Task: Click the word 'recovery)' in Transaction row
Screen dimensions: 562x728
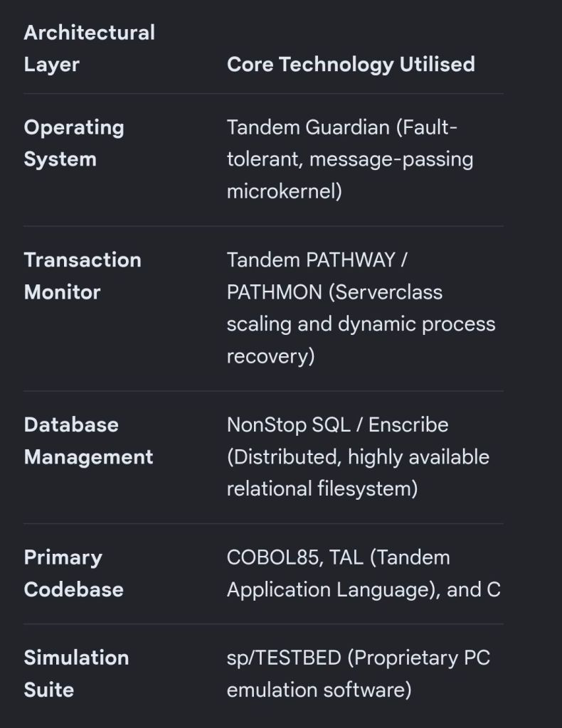Action: [x=271, y=357]
